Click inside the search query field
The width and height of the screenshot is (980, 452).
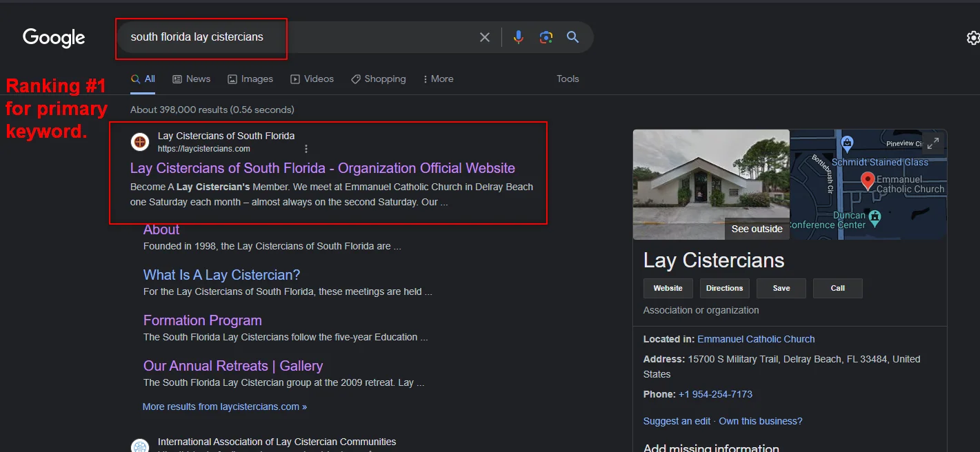297,37
